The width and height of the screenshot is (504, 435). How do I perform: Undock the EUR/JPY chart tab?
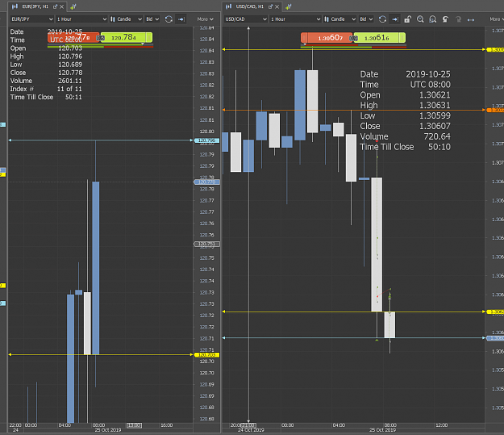[x=55, y=6]
